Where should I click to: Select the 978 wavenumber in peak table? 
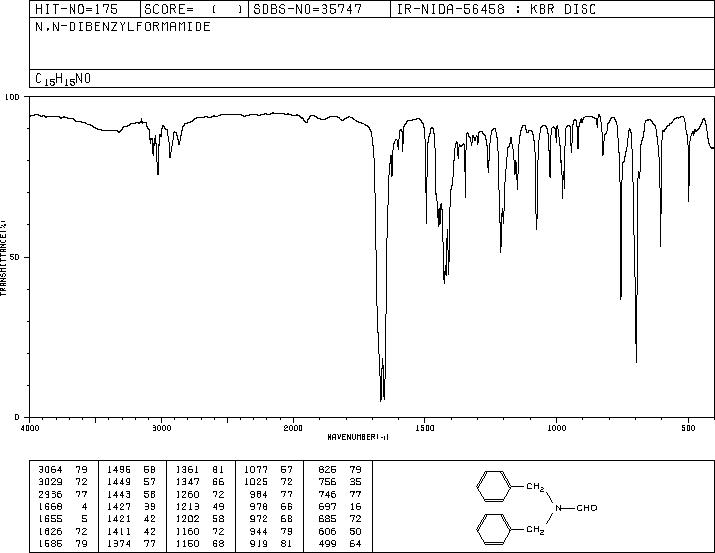coord(259,506)
